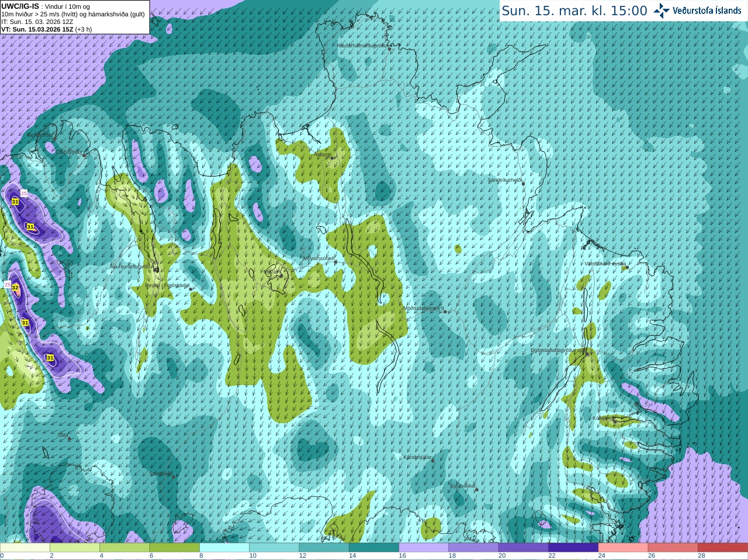Select the Egilsstaðaflugvöllur station label
Image resolution: width=748 pixels, height=560 pixels.
pos(557,350)
